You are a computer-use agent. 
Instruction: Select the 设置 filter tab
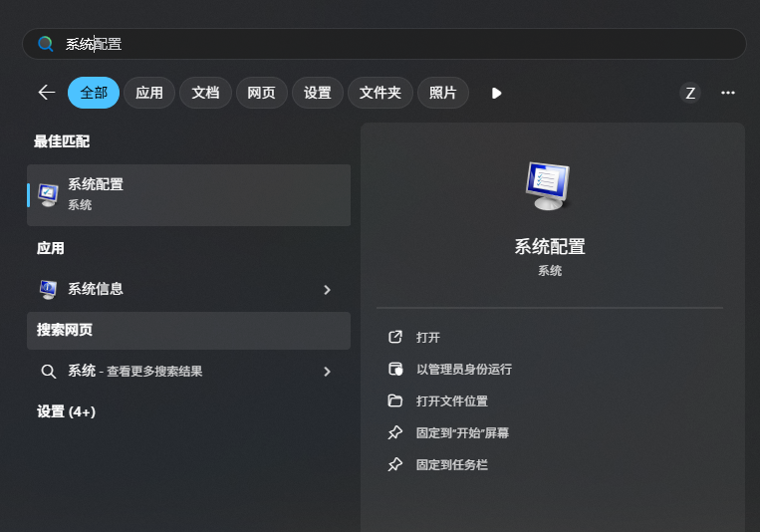[x=318, y=93]
